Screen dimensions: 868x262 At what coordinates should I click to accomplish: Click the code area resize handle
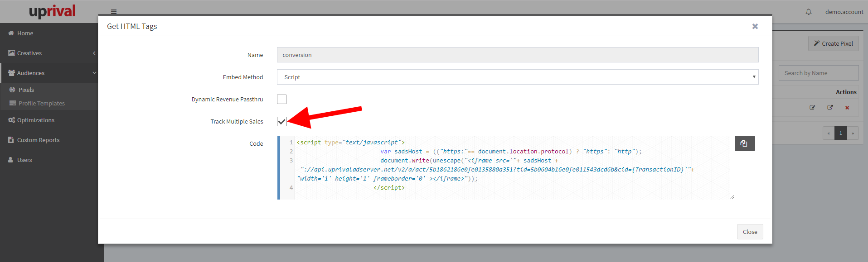(732, 197)
